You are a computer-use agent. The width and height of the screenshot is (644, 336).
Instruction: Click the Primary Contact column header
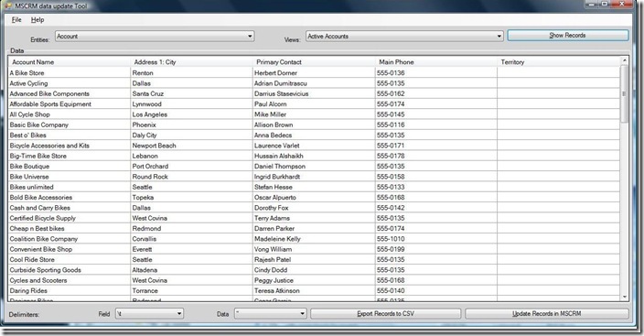point(314,62)
